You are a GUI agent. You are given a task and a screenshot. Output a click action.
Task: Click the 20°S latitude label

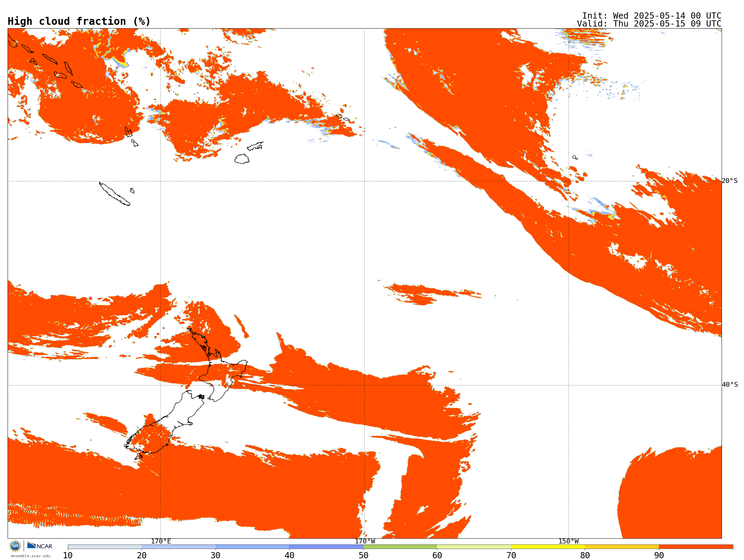click(730, 181)
